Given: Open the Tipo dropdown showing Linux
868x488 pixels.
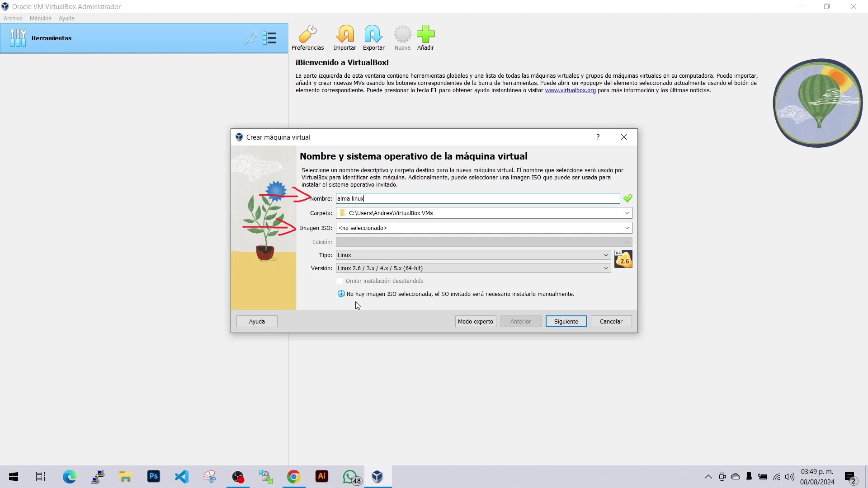Looking at the screenshot, I should 473,255.
